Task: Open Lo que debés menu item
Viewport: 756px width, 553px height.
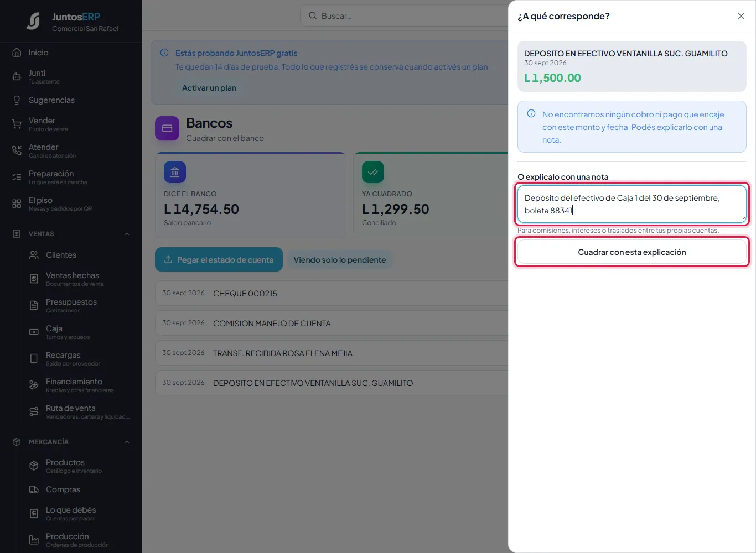Action: click(71, 513)
